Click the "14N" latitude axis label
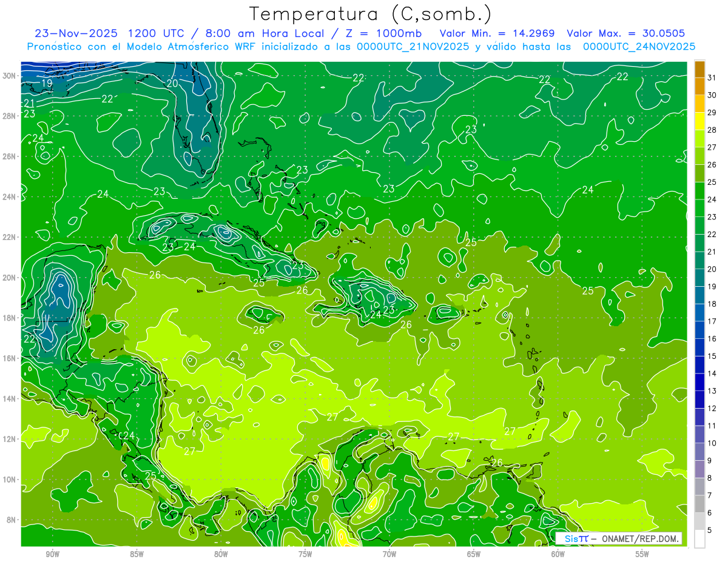 pos(9,398)
